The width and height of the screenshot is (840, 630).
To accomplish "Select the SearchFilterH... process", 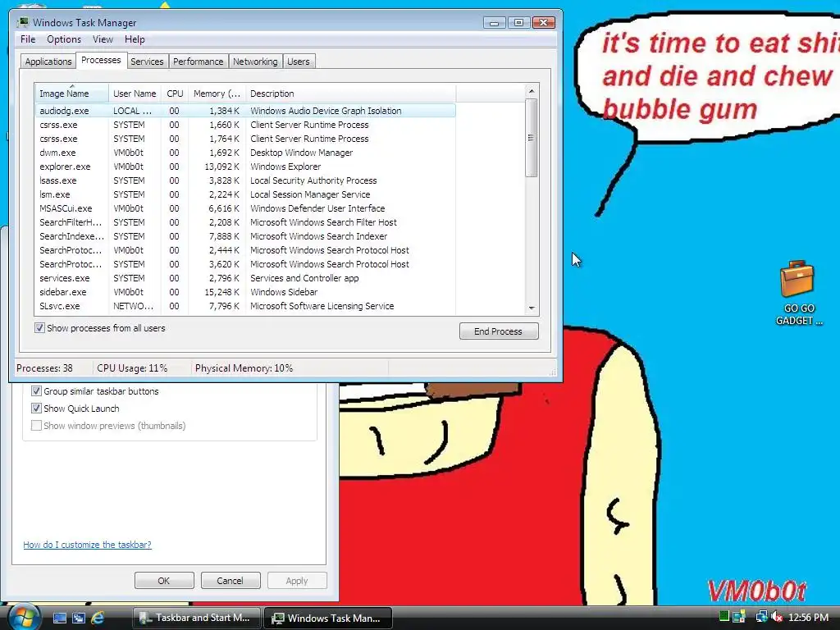I will [245, 222].
